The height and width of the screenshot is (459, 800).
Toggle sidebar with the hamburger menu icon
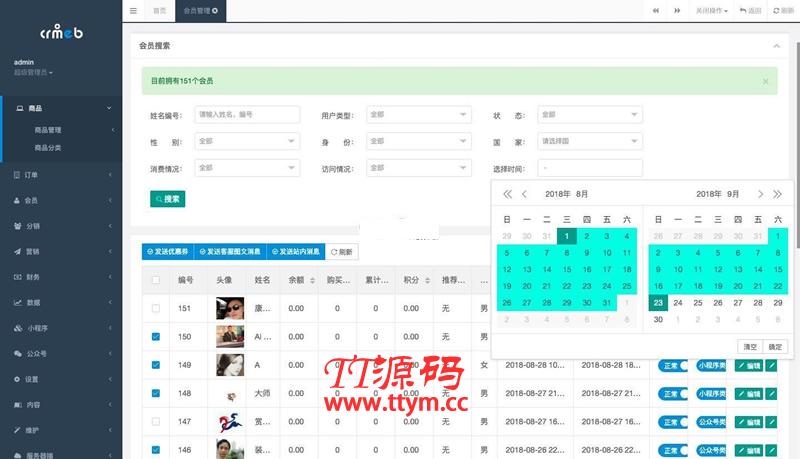pos(133,11)
